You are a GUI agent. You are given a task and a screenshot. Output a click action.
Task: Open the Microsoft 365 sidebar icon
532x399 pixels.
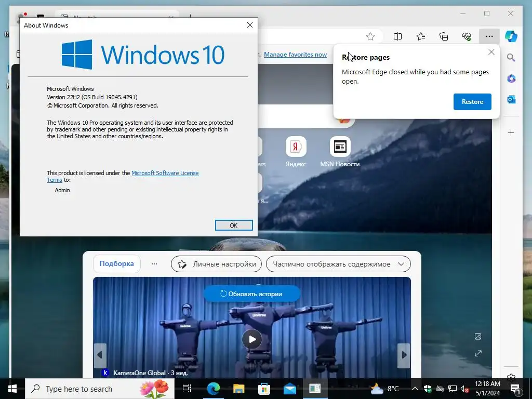point(511,79)
